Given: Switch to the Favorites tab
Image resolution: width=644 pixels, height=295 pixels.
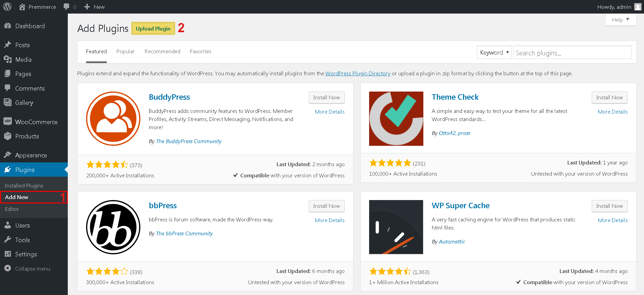Looking at the screenshot, I should [201, 52].
